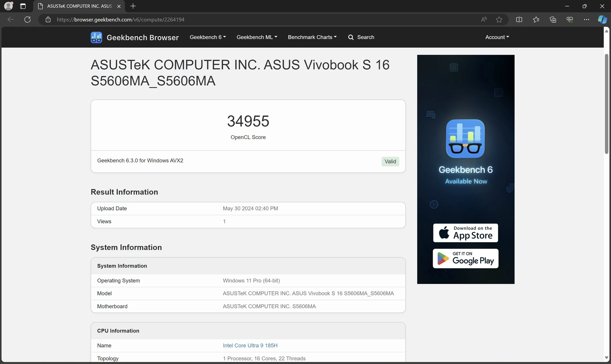Click the scrollbar up arrow
611x364 pixels.
pos(607,31)
